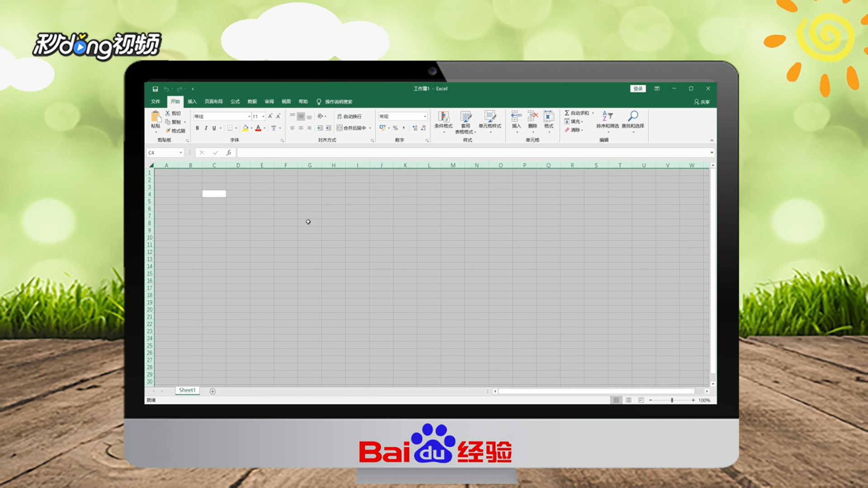Open the font size dropdown
The height and width of the screenshot is (488, 868).
coord(264,117)
